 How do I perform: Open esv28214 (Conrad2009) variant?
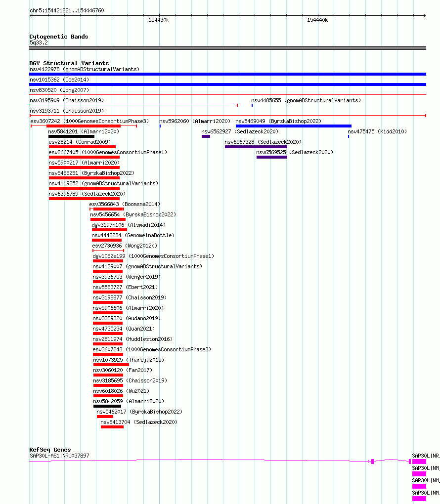click(80, 142)
